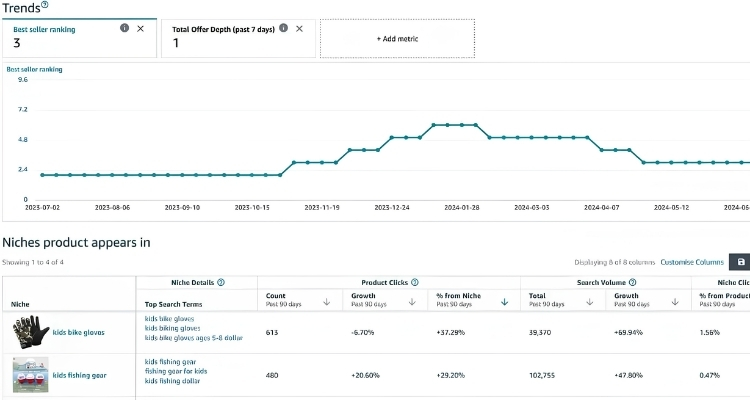750x400 pixels.
Task: Click the search volume total 39,370
Action: pyautogui.click(x=540, y=333)
